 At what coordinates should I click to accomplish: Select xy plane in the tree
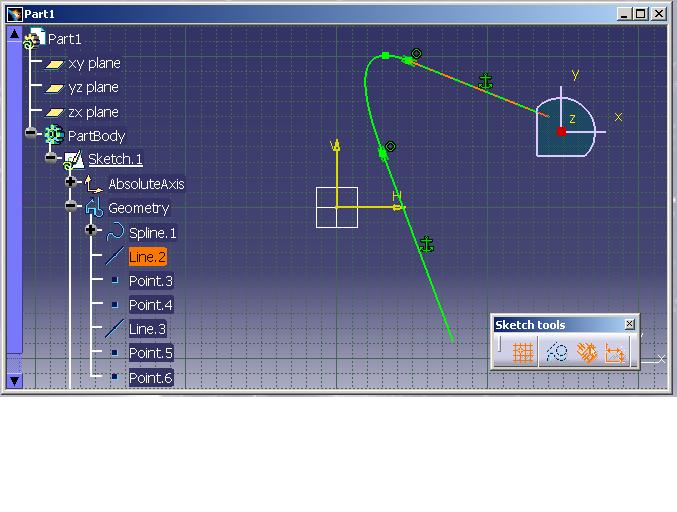(94, 63)
